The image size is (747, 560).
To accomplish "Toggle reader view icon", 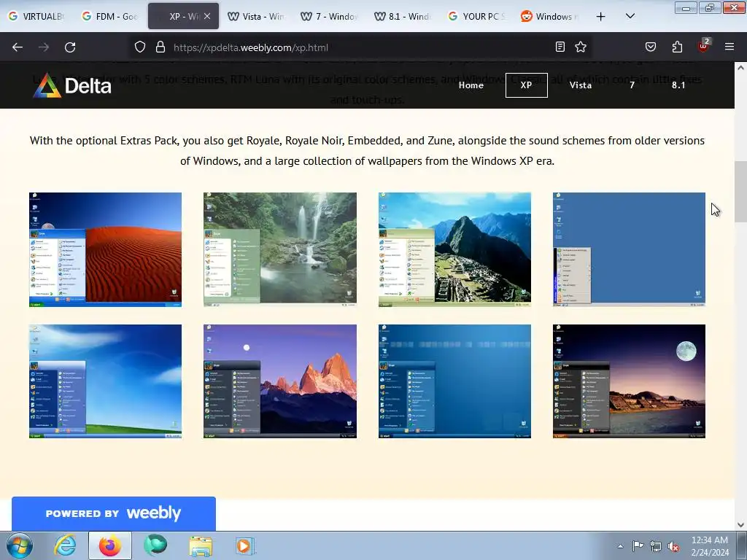I will [560, 47].
